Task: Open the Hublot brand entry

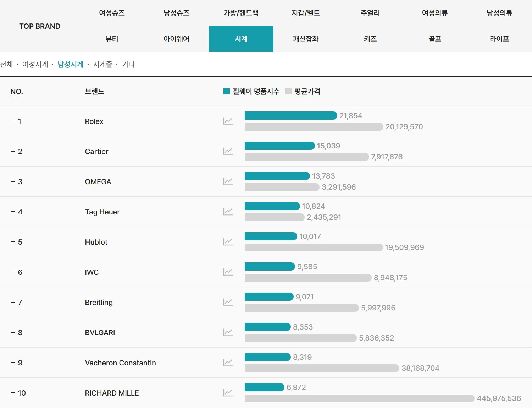Action: point(96,242)
